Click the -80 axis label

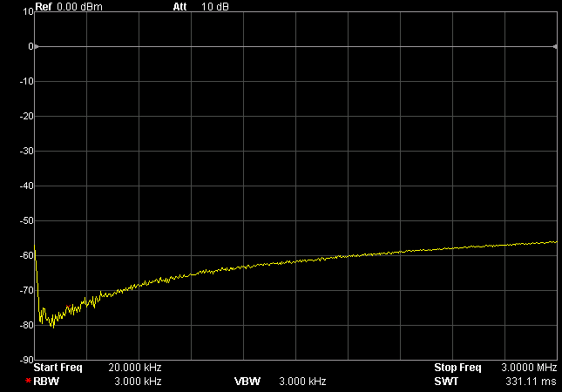[26, 325]
